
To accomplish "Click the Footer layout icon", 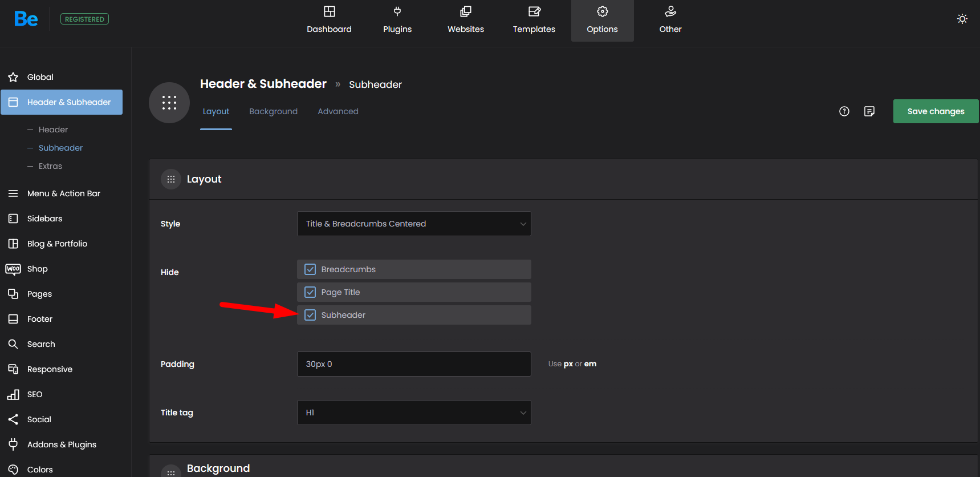I will (13, 319).
